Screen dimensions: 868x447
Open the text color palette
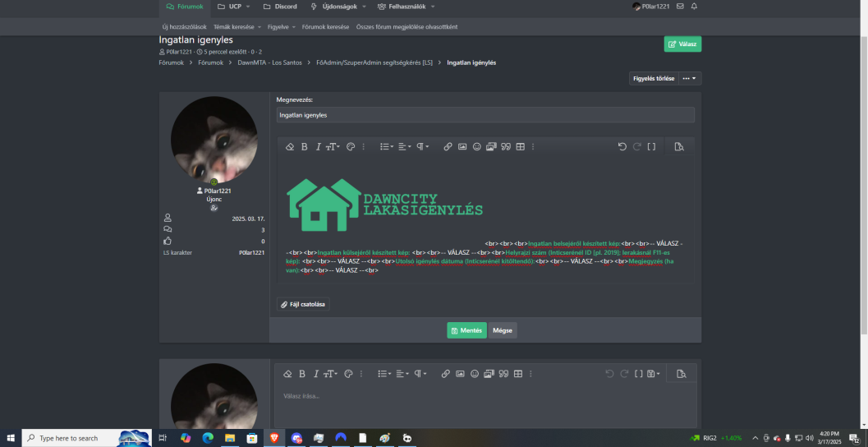[350, 147]
